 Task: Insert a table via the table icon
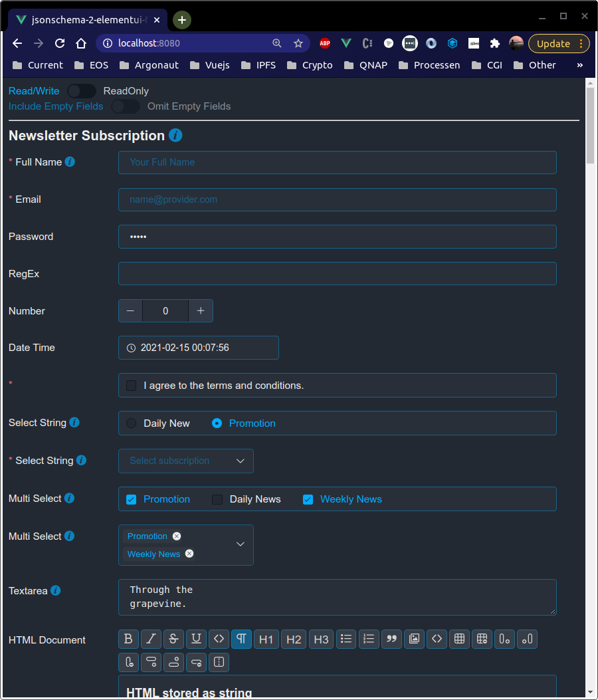tap(459, 639)
